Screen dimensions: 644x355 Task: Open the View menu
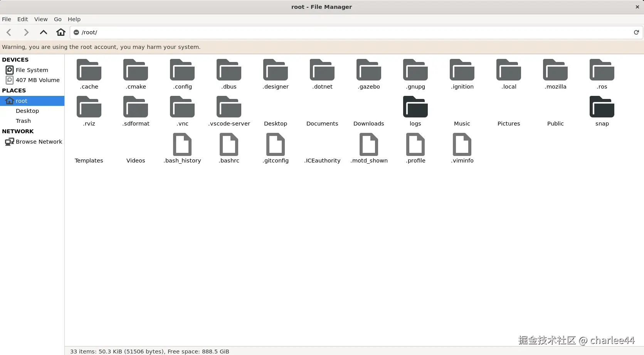pyautogui.click(x=41, y=19)
